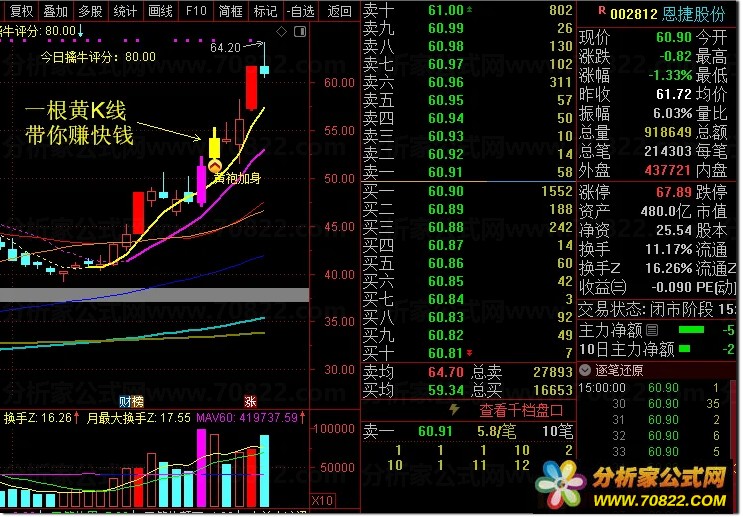
Task: Select the 15:00:00 tick record row
Action: point(652,388)
